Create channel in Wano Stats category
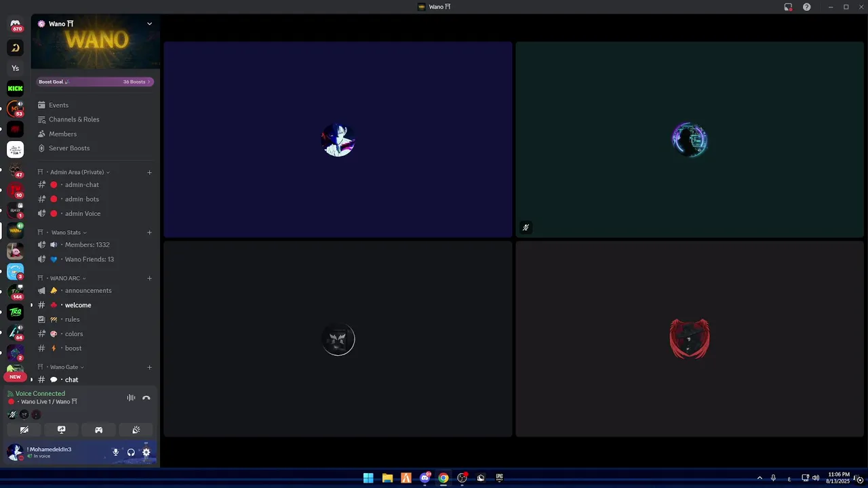The height and width of the screenshot is (488, 868). click(x=149, y=232)
